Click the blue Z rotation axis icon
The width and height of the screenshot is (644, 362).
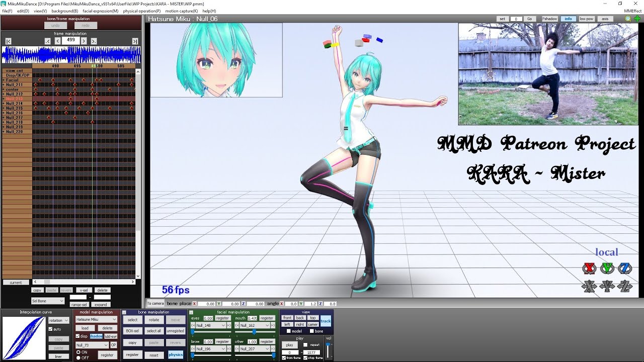624,268
